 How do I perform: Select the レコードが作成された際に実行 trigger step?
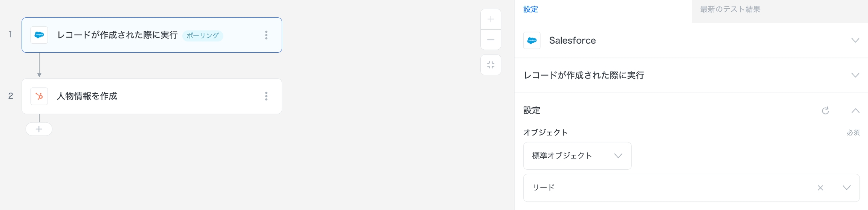click(117, 35)
